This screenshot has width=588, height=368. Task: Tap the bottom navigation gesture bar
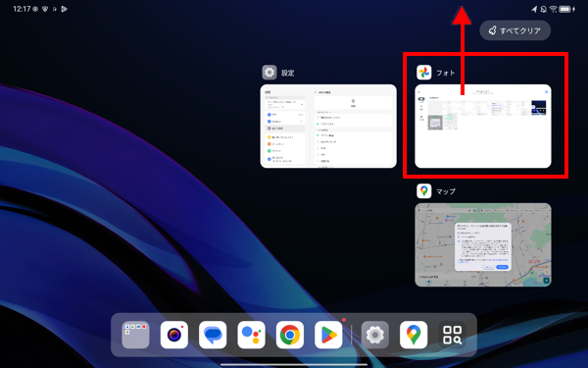(294, 364)
